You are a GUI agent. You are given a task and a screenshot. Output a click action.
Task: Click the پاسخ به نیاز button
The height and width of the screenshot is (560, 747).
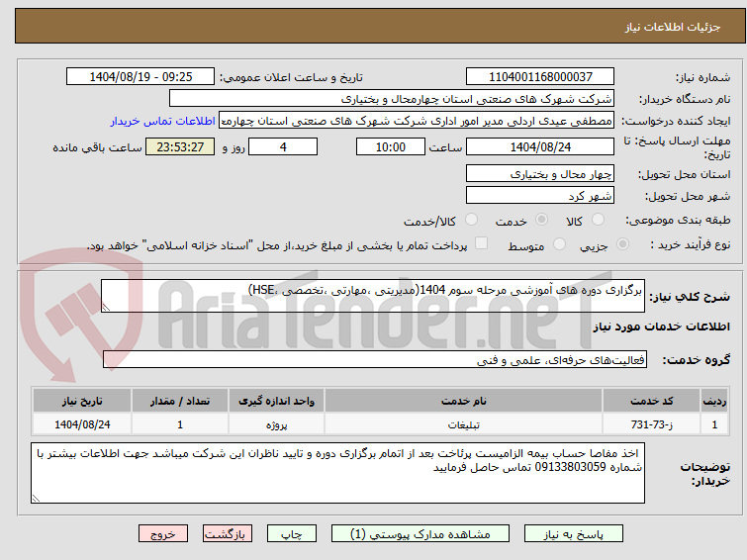pos(574,534)
